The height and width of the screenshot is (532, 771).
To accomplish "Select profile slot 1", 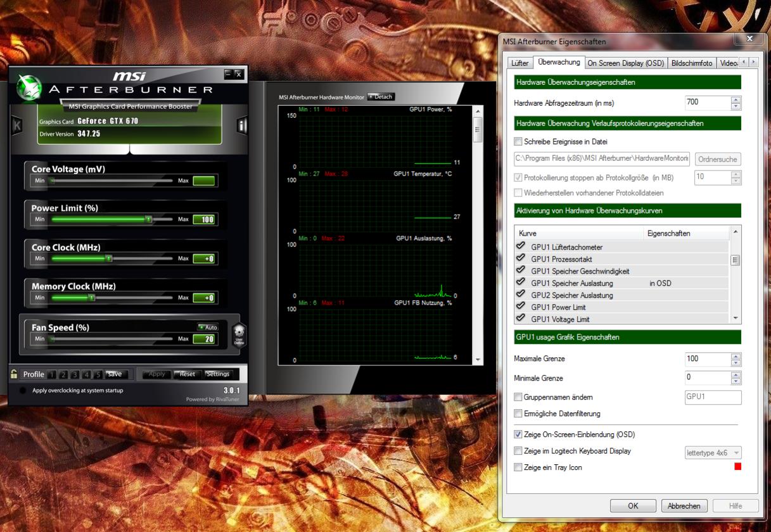I will [x=52, y=374].
